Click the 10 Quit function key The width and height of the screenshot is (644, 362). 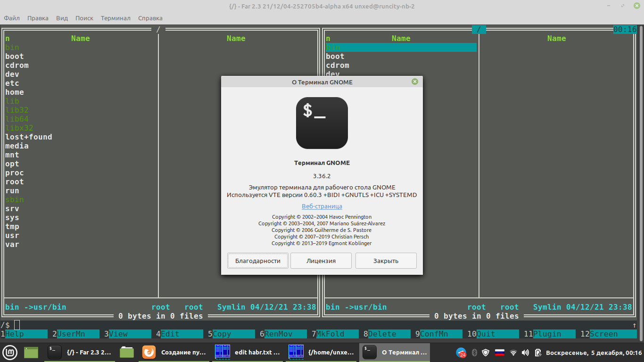click(x=493, y=334)
